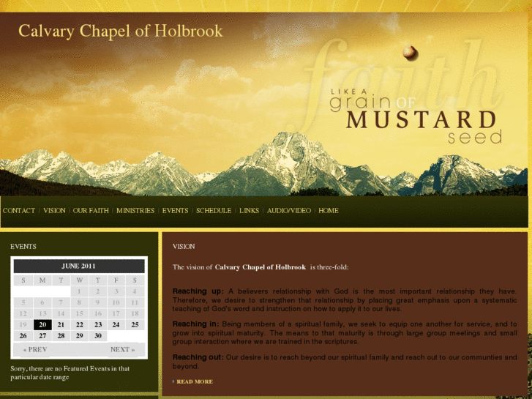
Task: Choose the 24th on the June calendar
Action: (x=116, y=324)
